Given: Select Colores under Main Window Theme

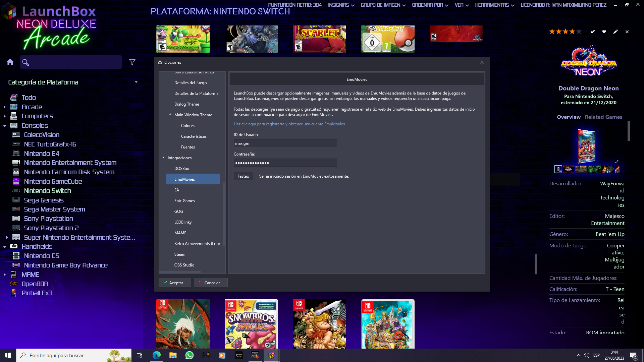Looking at the screenshot, I should pos(188,126).
